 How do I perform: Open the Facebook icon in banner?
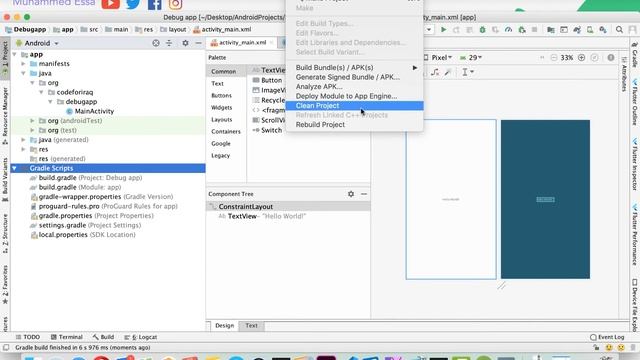tap(155, 4)
